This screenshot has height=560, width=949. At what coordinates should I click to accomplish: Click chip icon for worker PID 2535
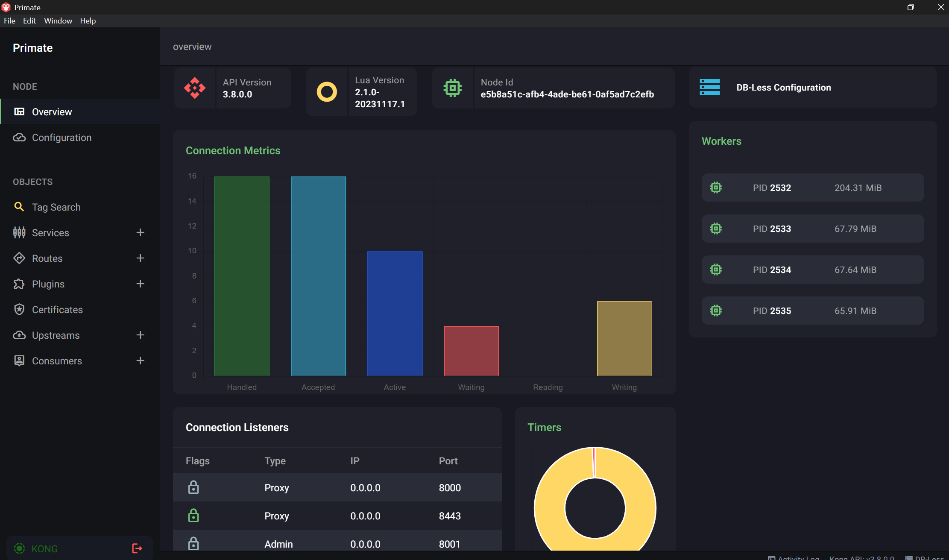[716, 311]
